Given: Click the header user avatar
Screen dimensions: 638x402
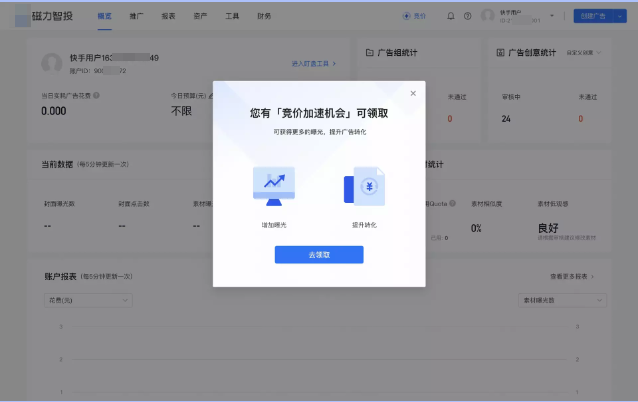Looking at the screenshot, I should coord(487,16).
